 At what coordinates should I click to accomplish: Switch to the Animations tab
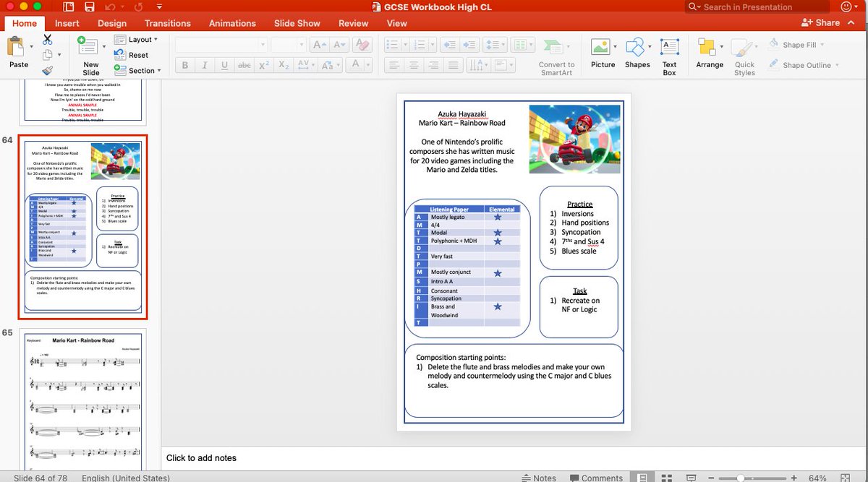click(232, 23)
